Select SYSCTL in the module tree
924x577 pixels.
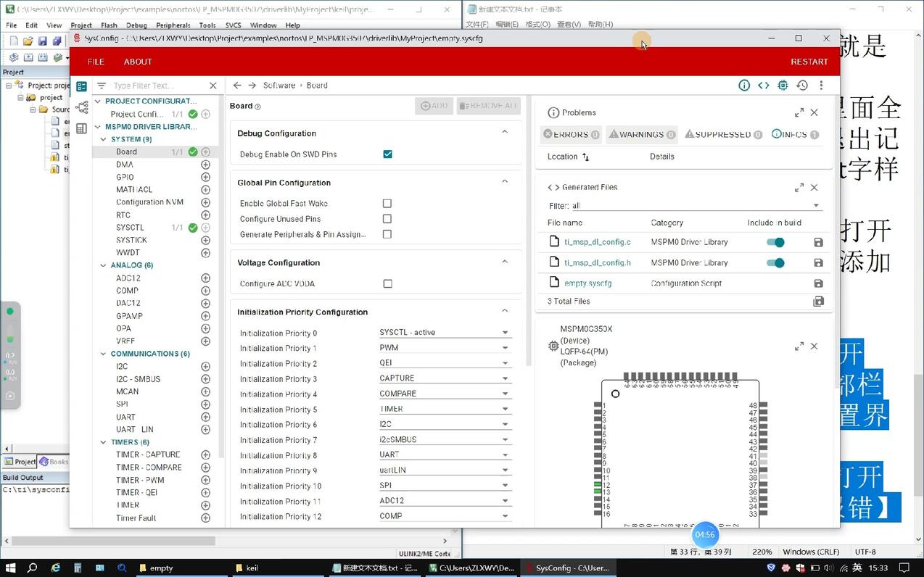coord(131,228)
